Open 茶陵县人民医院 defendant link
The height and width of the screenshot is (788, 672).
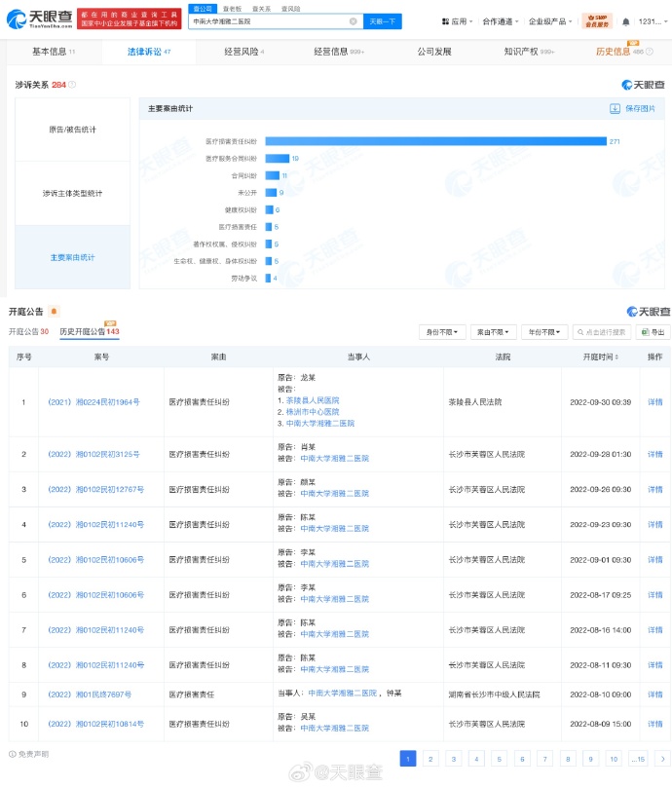pyautogui.click(x=313, y=400)
